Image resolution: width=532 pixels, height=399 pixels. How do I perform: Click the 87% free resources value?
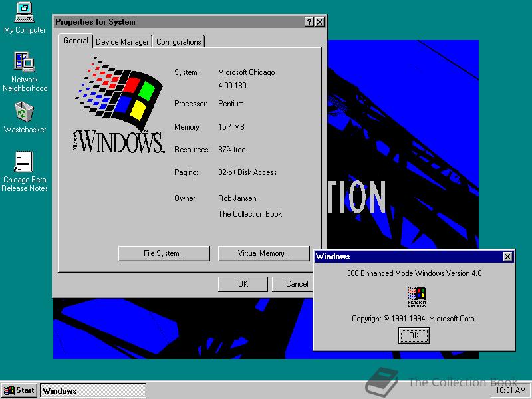click(231, 150)
